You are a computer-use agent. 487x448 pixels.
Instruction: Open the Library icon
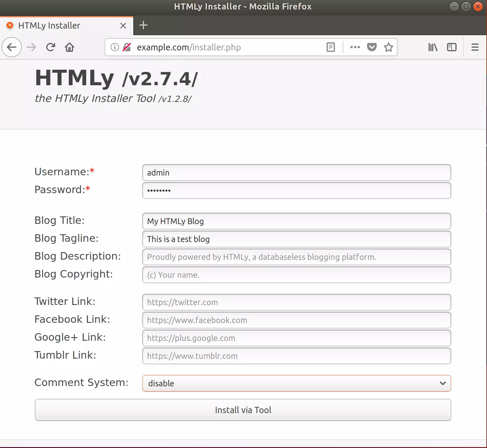(433, 47)
